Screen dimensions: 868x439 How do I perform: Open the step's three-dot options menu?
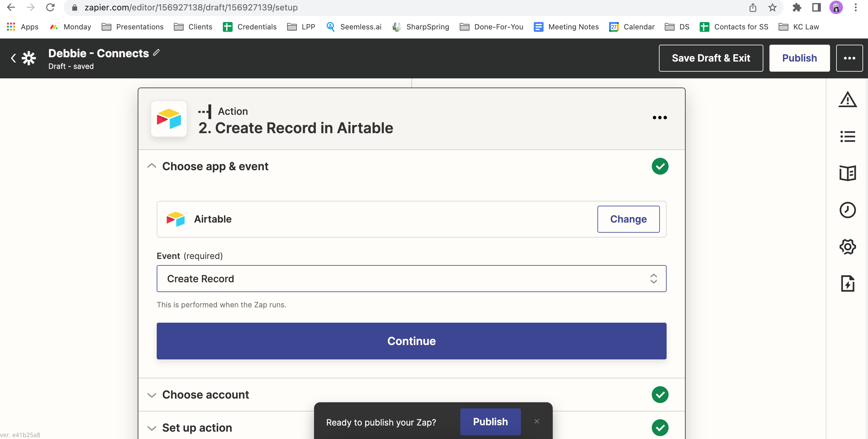[660, 118]
